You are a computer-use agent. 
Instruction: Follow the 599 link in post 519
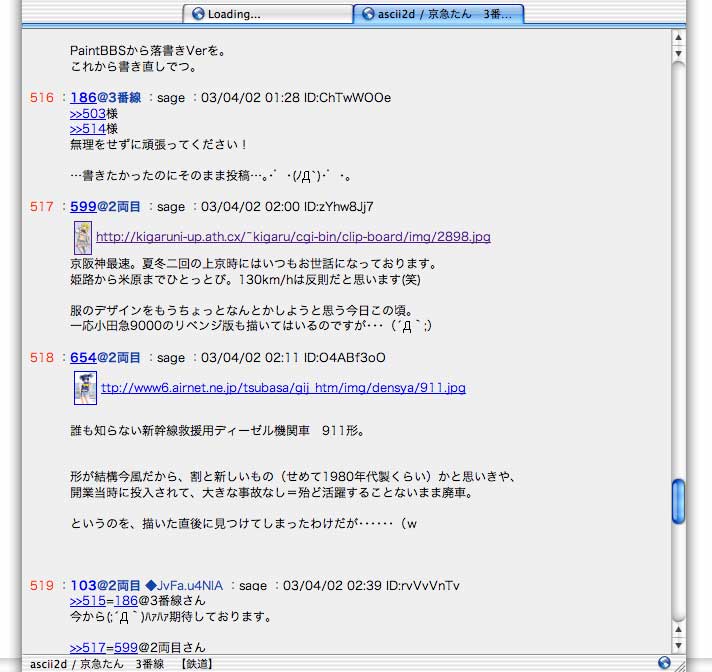tap(126, 647)
